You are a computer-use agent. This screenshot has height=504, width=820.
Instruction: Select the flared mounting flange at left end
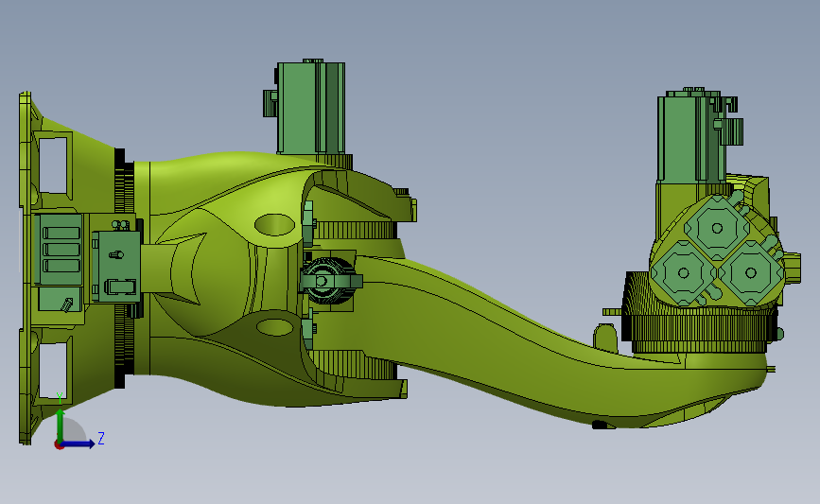pos(26,269)
